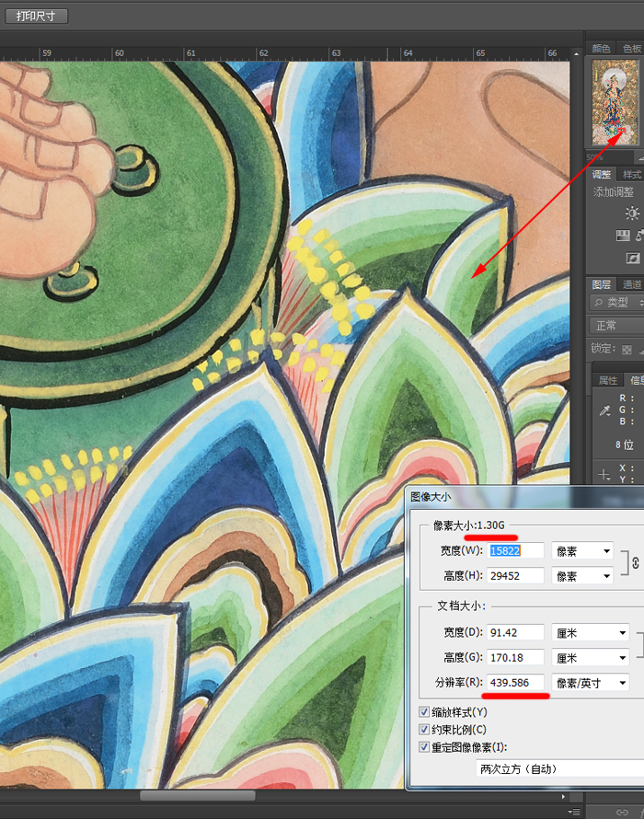
Task: Toggle the width-height chain link icon
Action: click(x=635, y=563)
